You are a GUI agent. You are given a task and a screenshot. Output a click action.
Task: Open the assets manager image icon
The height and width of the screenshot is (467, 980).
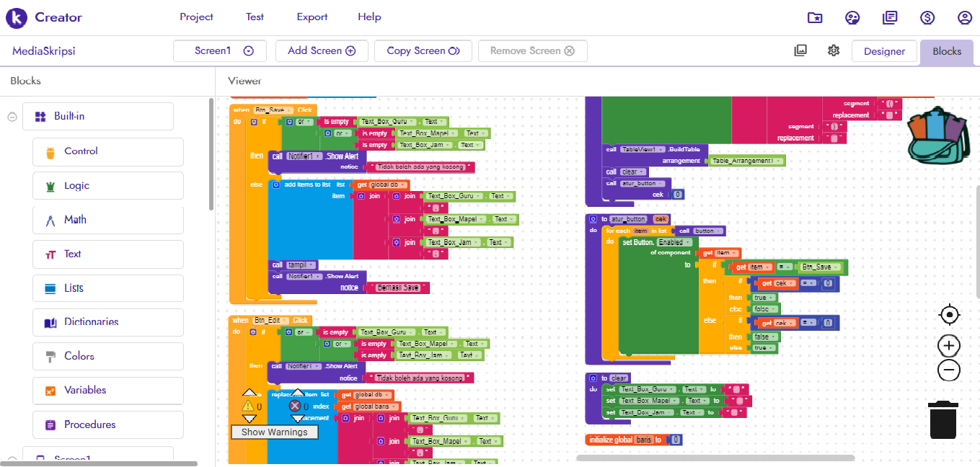(800, 50)
